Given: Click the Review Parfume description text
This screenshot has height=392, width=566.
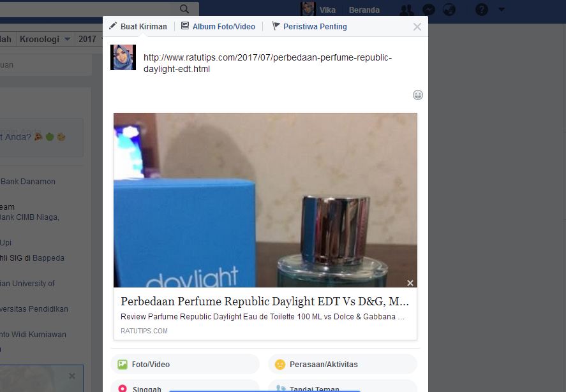Looking at the screenshot, I should [262, 317].
